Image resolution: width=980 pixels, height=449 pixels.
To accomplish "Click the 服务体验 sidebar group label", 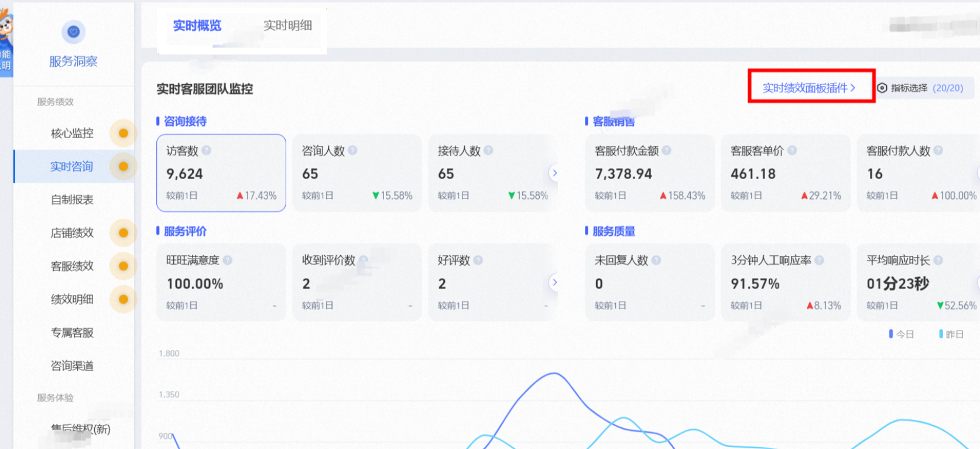I will tap(56, 398).
